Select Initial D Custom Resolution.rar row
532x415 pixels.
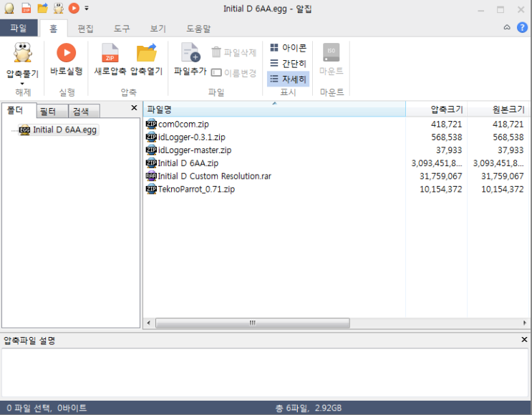coord(335,176)
